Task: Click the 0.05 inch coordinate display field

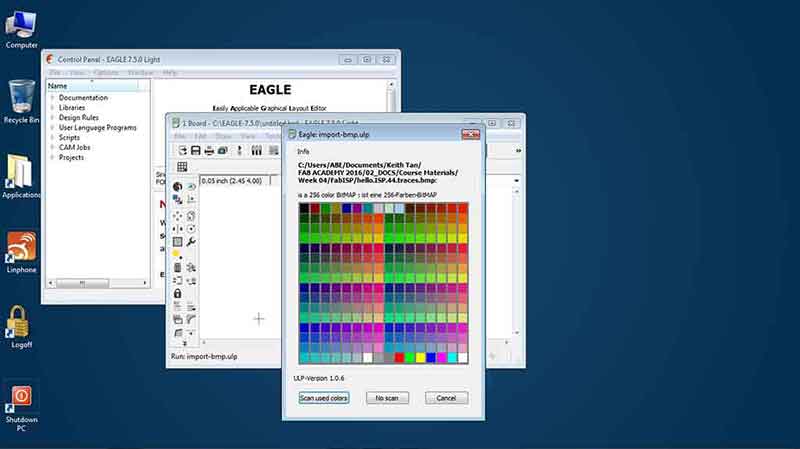Action: (x=234, y=181)
